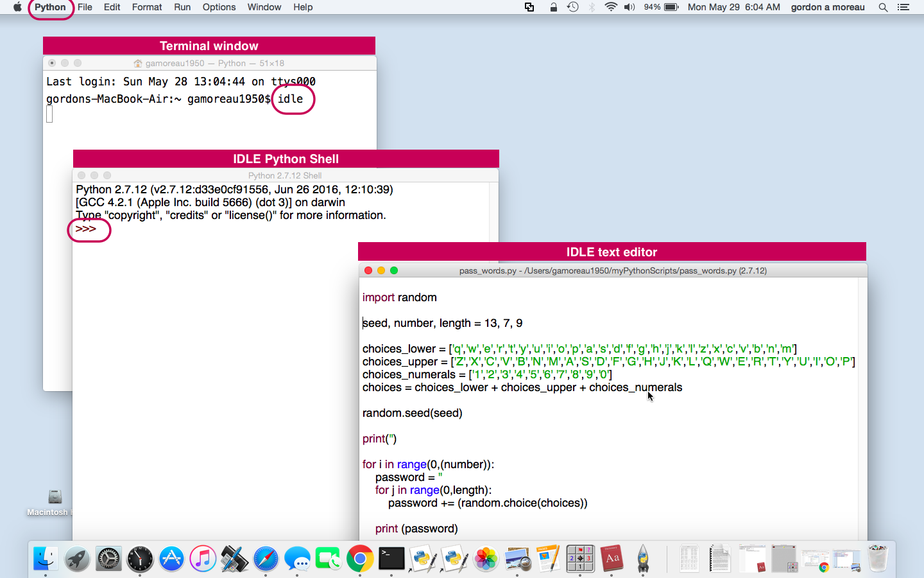This screenshot has width=924, height=578.
Task: Open the Options menu
Action: pyautogui.click(x=219, y=7)
